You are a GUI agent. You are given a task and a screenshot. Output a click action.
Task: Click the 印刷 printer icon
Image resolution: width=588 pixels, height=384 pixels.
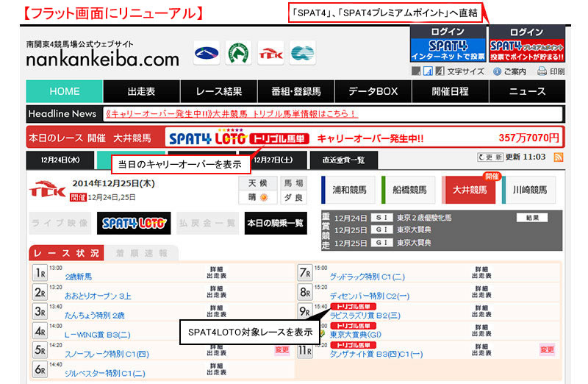click(x=542, y=71)
